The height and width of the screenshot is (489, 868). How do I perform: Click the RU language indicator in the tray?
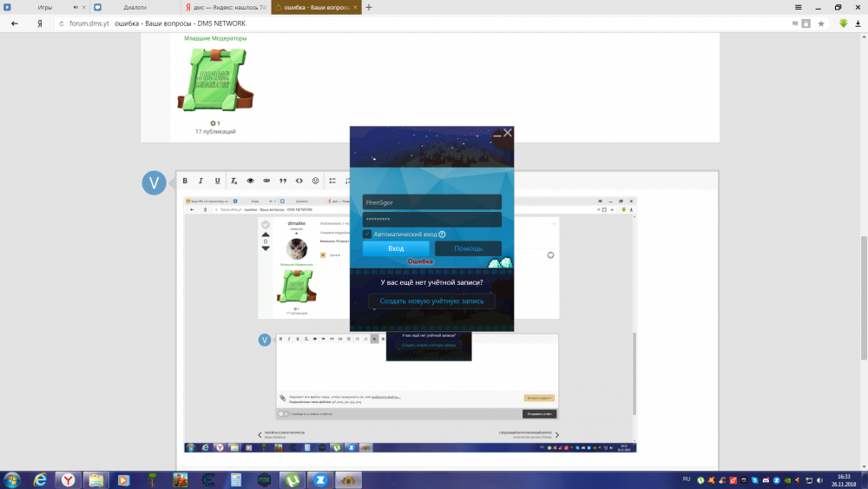687,479
